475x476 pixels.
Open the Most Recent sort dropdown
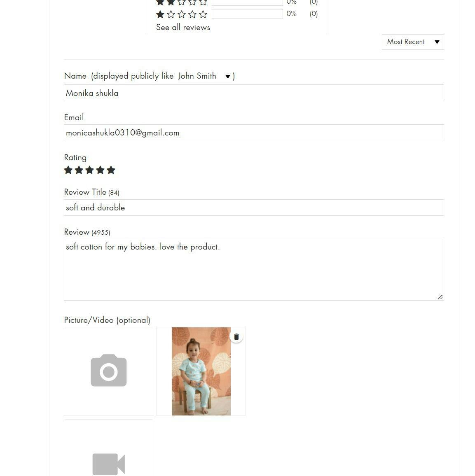click(x=413, y=42)
